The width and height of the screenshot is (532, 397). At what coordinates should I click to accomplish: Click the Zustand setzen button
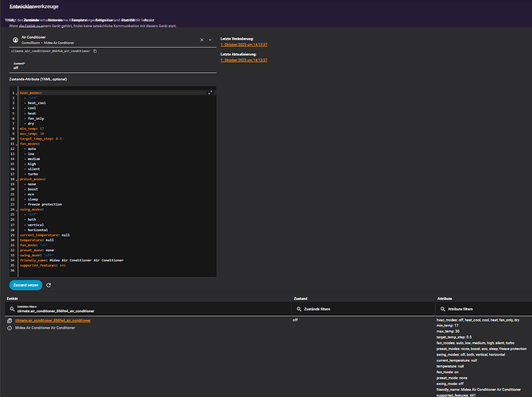point(25,285)
